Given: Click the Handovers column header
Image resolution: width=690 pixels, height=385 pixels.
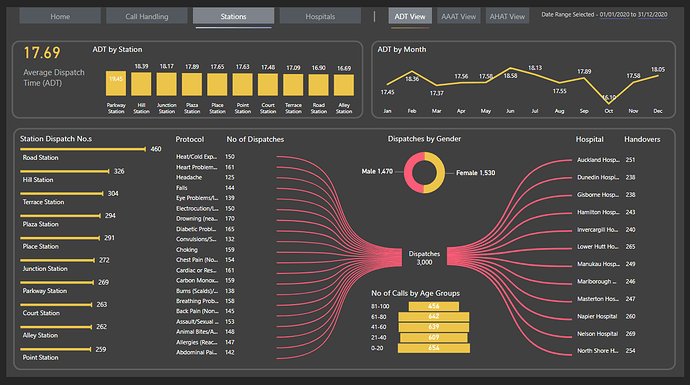Looking at the screenshot, I should 642,139.
